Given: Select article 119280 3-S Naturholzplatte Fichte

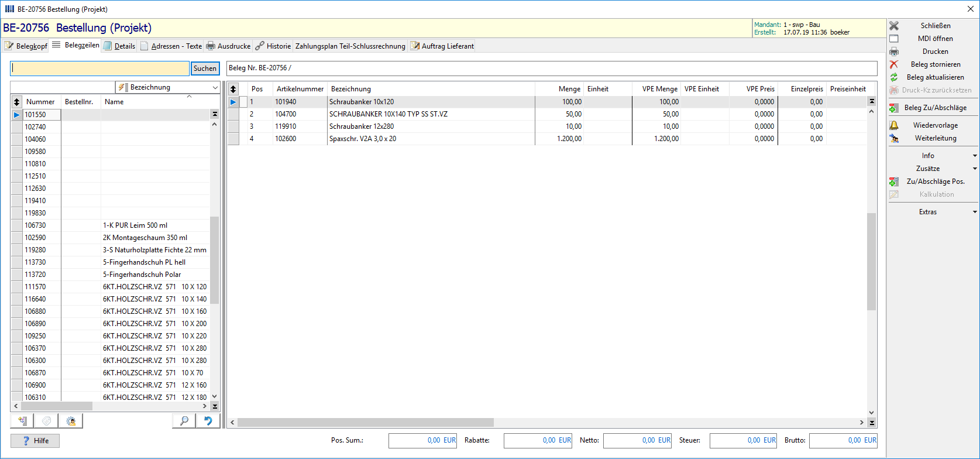Looking at the screenshot, I should point(111,250).
